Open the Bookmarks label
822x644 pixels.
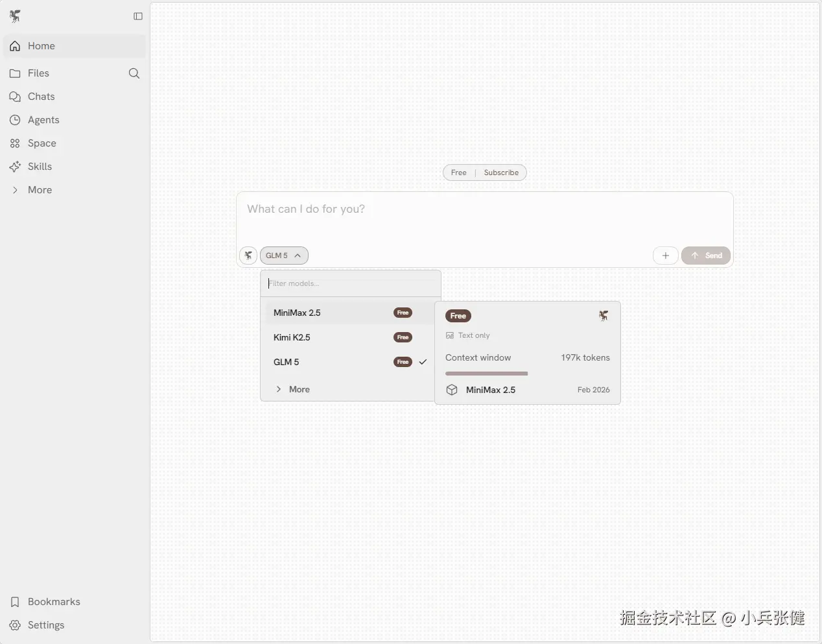(x=54, y=602)
